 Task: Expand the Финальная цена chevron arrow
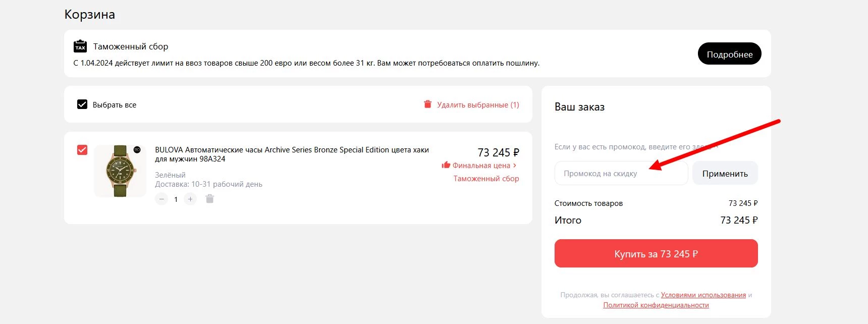coord(515,165)
